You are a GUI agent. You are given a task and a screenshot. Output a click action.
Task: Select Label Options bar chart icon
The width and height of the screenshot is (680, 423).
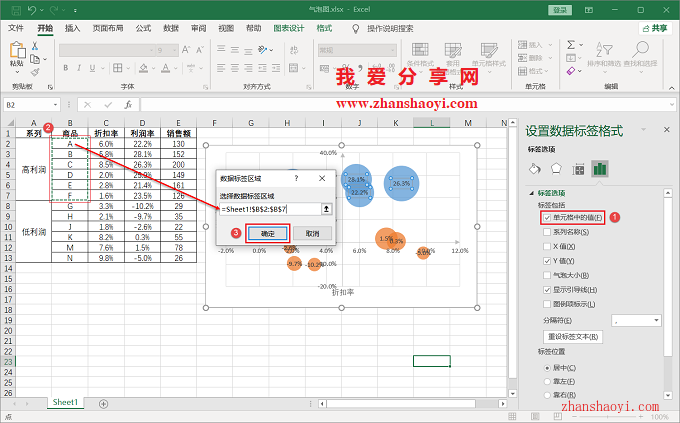click(600, 169)
